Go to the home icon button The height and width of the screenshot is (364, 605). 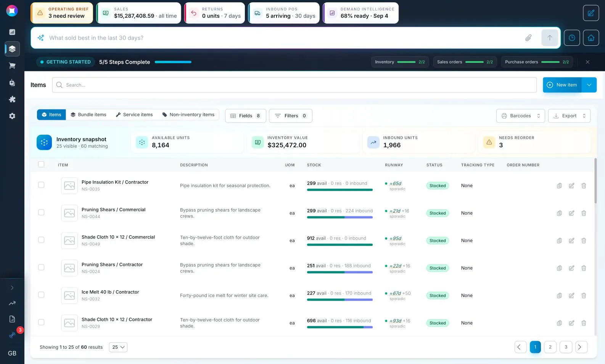(x=591, y=38)
